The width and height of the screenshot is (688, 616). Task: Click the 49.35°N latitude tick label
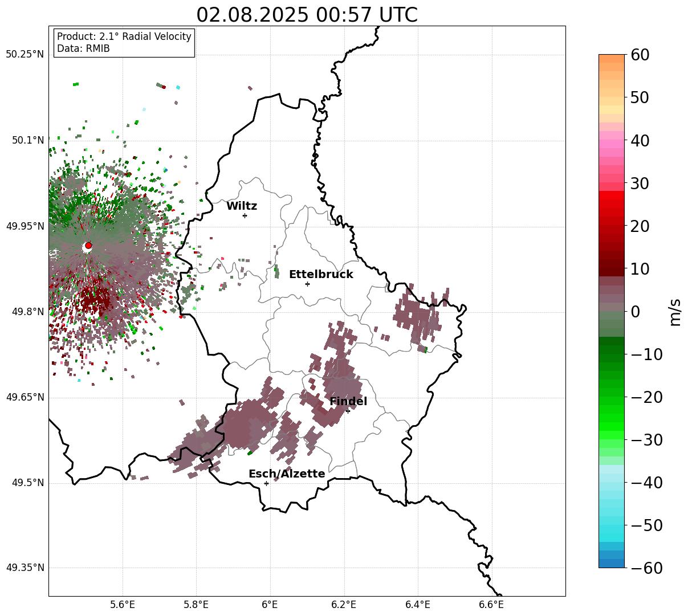click(x=25, y=568)
